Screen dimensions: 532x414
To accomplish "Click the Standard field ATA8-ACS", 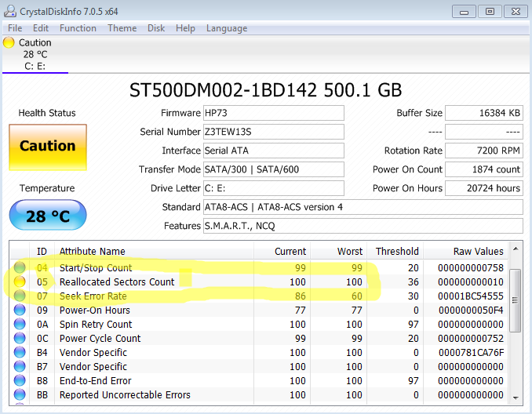I will [363, 207].
